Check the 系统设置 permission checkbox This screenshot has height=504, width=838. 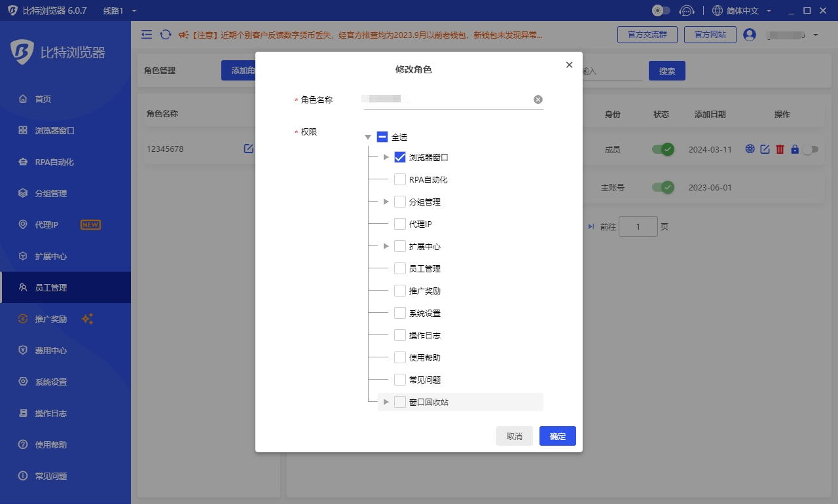point(400,313)
